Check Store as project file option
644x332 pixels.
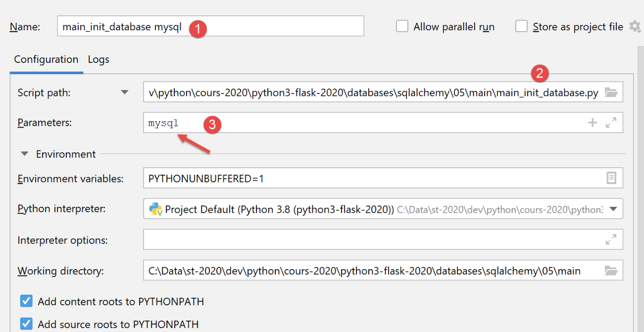point(521,27)
